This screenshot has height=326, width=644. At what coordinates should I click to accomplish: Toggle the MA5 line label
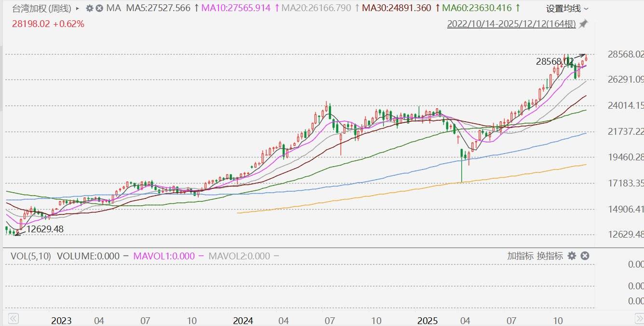tap(158, 8)
